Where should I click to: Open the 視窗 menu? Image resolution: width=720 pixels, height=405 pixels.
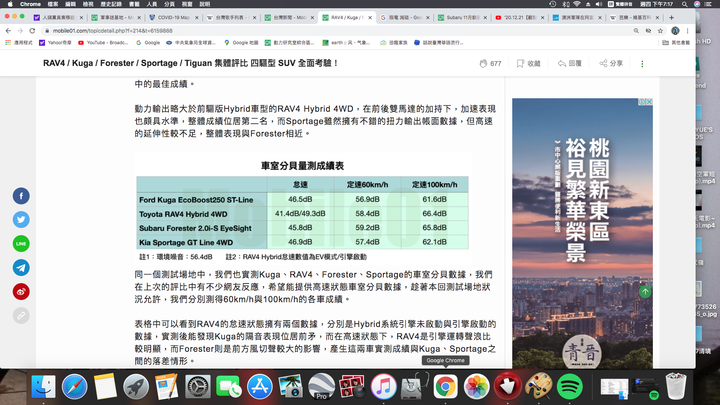click(x=187, y=4)
